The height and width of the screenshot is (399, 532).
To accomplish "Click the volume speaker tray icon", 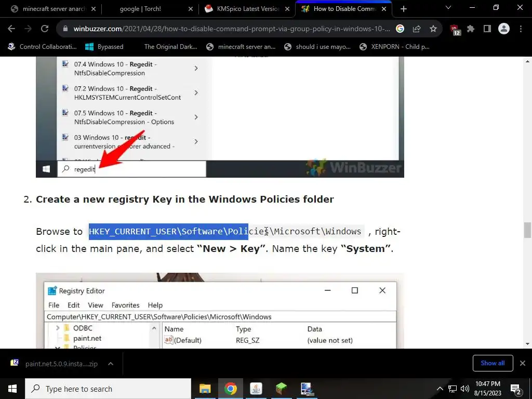I will 465,389.
